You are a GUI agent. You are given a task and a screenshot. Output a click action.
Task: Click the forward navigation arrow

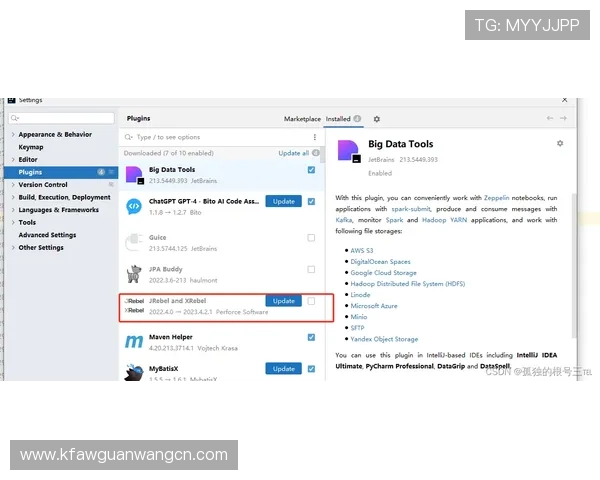coord(563,118)
